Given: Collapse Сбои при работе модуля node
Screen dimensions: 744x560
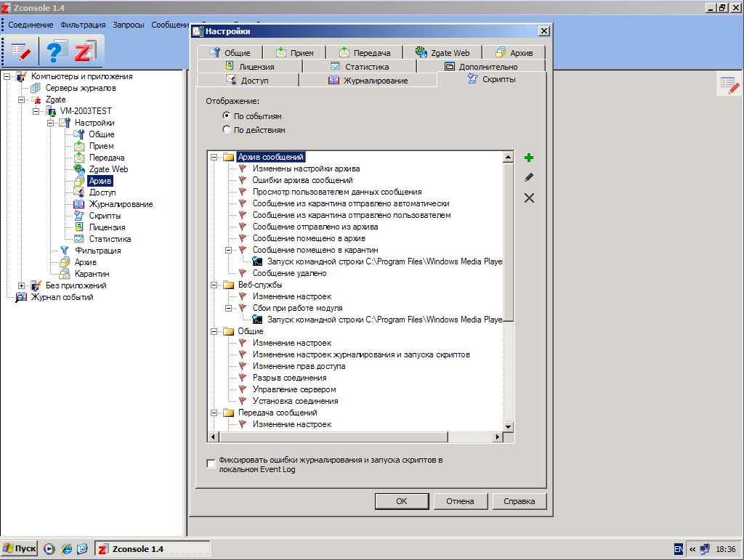Looking at the screenshot, I should click(x=229, y=308).
